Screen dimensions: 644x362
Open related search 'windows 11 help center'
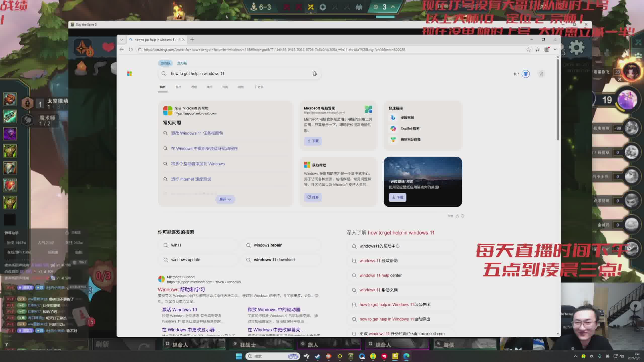click(x=401, y=276)
